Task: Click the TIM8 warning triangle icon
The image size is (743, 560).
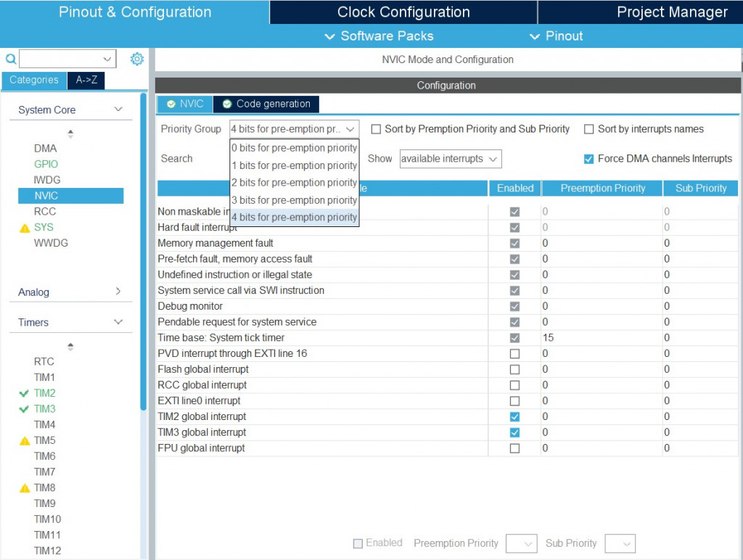Action: (x=25, y=488)
